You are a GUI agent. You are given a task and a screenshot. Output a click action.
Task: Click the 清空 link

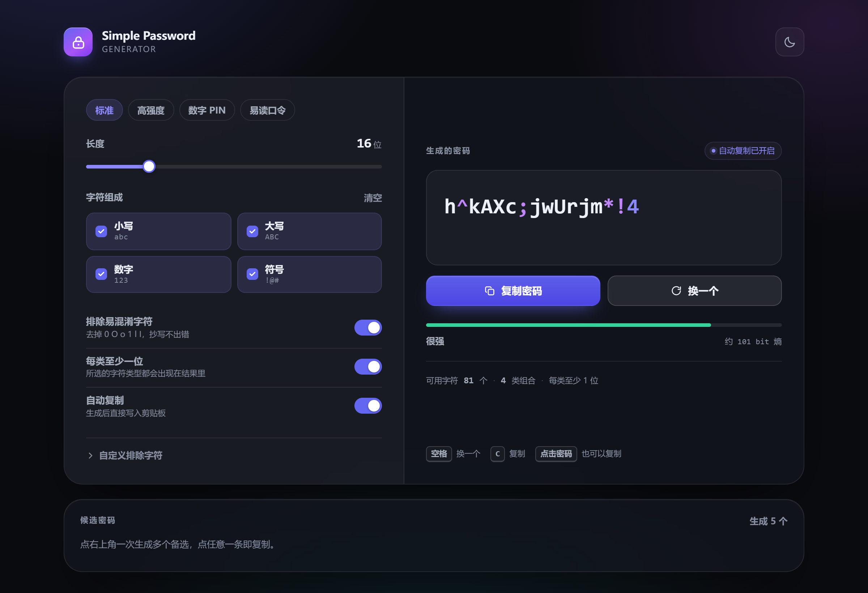pyautogui.click(x=373, y=197)
